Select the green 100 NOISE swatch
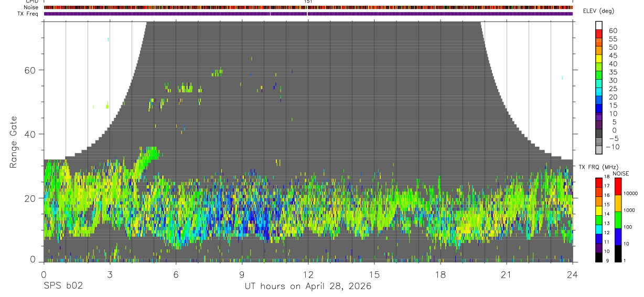 [617, 219]
